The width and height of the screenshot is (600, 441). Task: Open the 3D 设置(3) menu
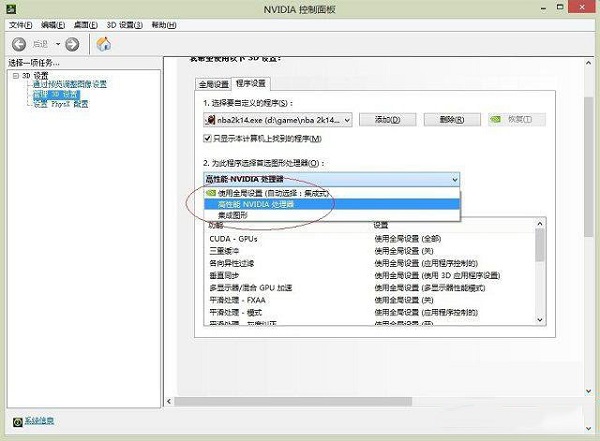click(x=125, y=25)
